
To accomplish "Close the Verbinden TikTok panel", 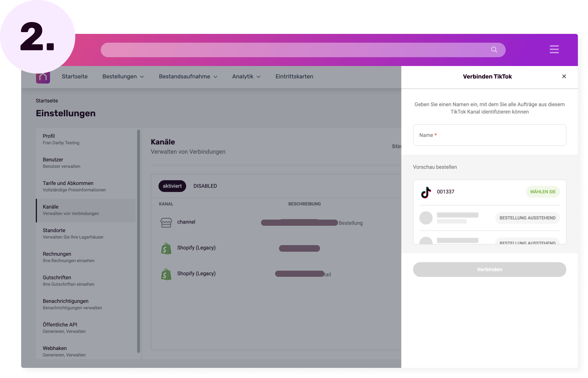I will point(564,76).
